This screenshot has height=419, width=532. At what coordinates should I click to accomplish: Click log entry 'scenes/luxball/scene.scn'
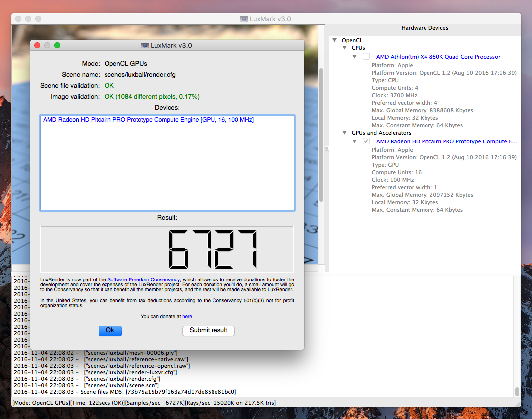pyautogui.click(x=86, y=385)
